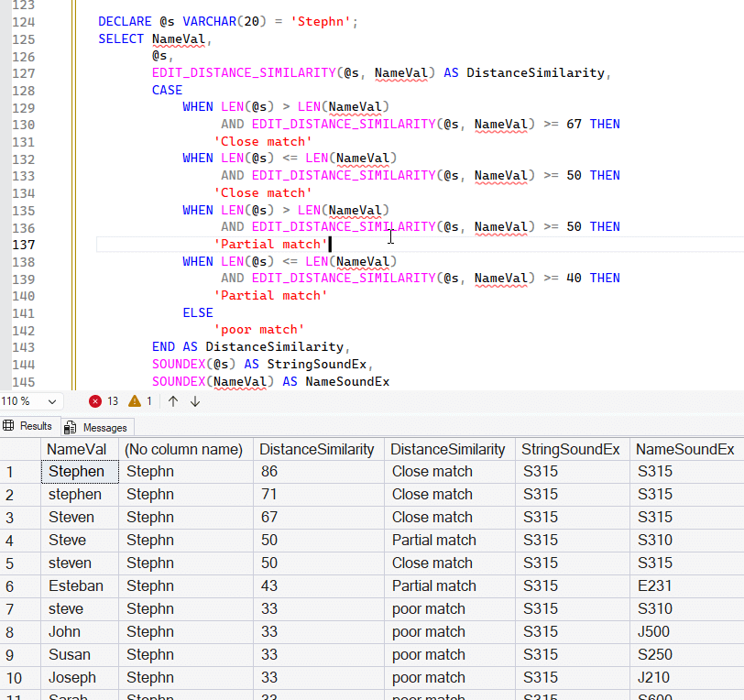Click the yellow warning count icon
744x700 pixels.
click(135, 401)
